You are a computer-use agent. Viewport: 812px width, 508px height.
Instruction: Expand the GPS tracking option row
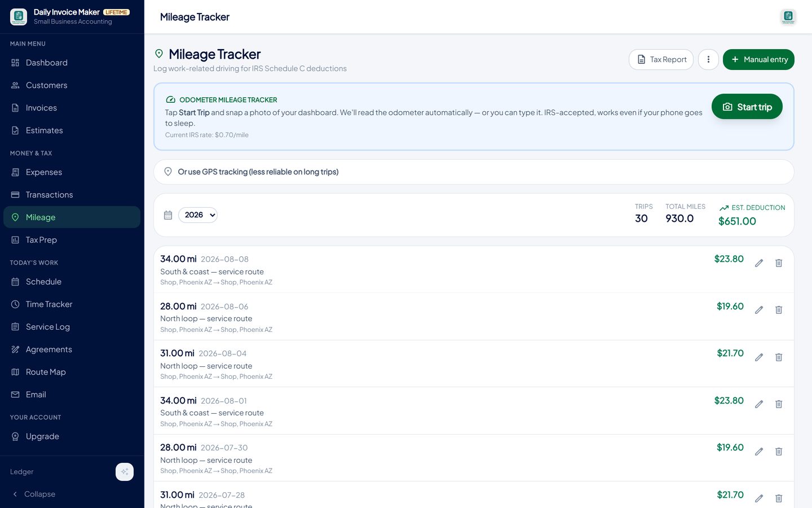click(474, 172)
